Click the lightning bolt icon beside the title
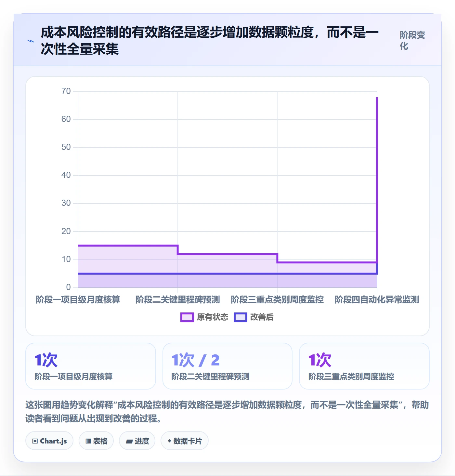The width and height of the screenshot is (455, 476). [x=31, y=41]
